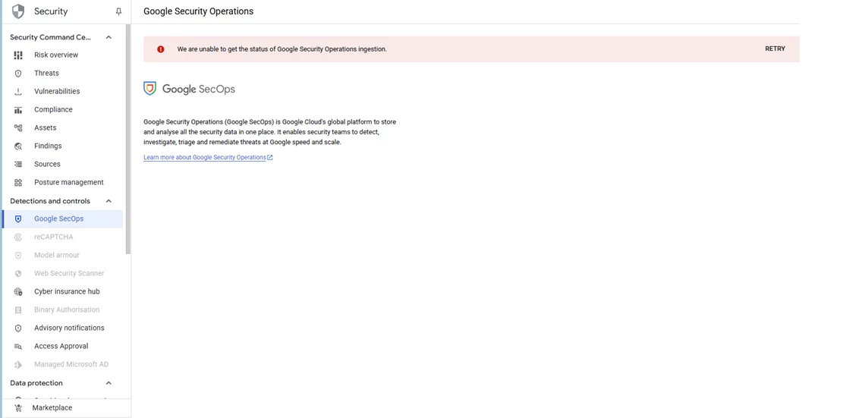
Task: Click the Findings search icon
Action: [18, 146]
